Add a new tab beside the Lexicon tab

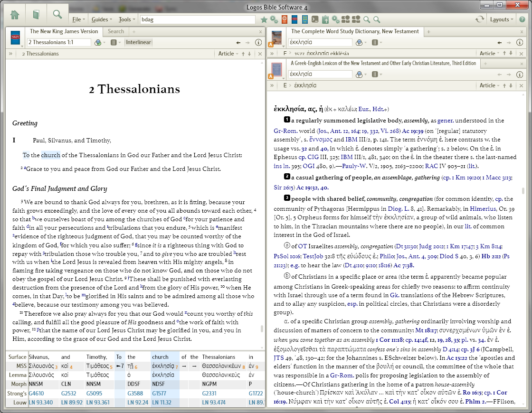click(485, 64)
